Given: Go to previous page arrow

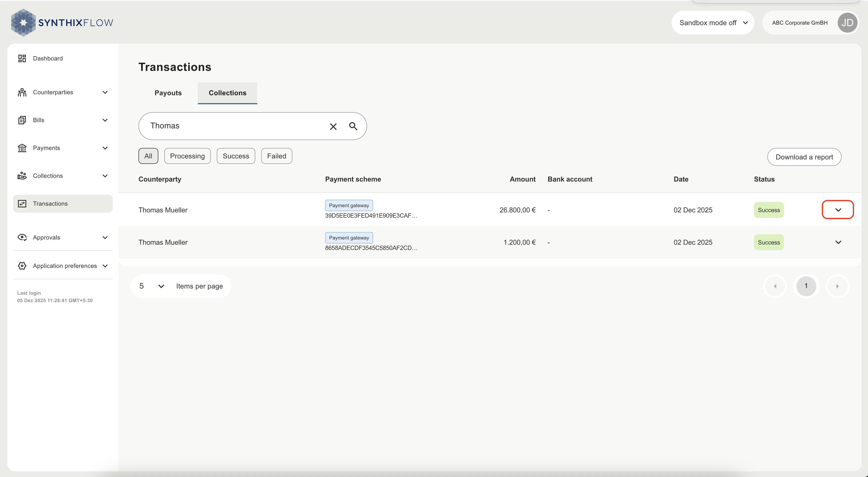Looking at the screenshot, I should [775, 286].
